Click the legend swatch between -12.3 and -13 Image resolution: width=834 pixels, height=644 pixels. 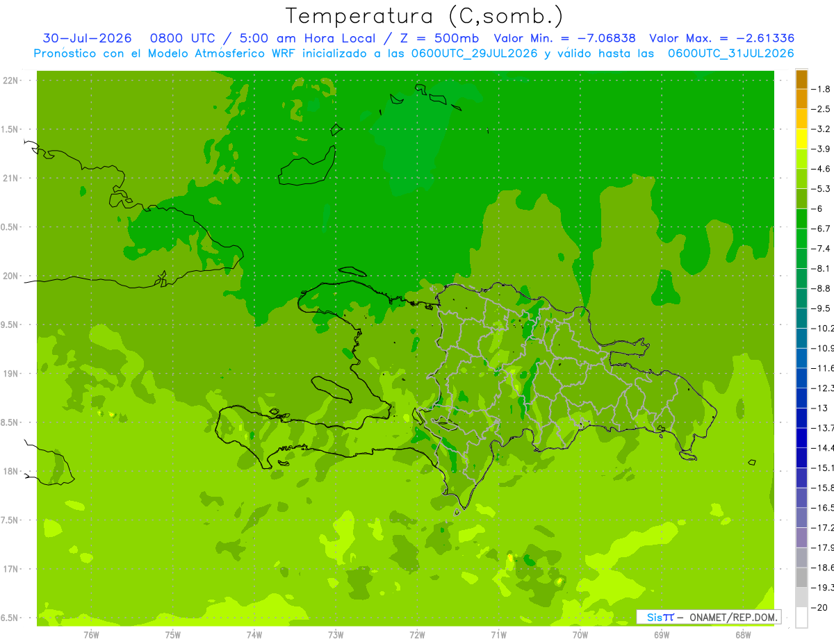point(801,398)
